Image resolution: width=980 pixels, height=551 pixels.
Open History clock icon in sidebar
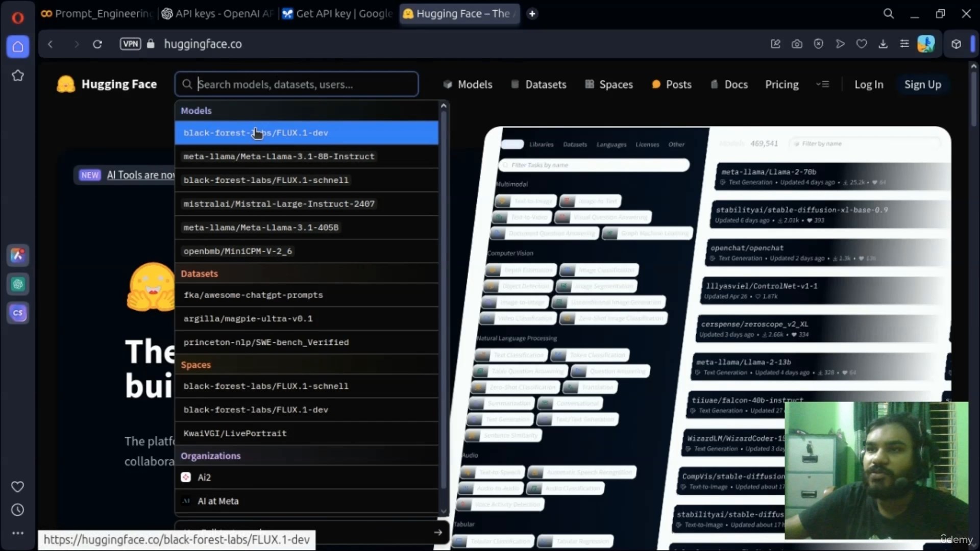(x=18, y=510)
